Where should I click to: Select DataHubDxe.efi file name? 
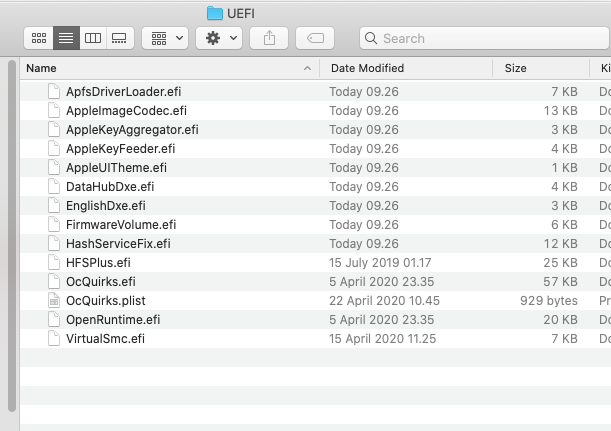click(110, 187)
